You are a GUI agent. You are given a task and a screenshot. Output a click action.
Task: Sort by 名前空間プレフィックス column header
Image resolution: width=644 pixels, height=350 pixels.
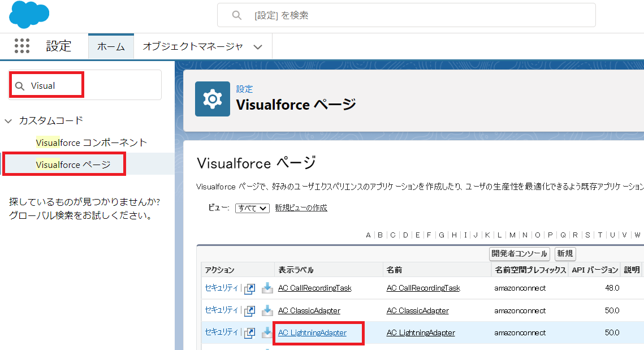coord(530,270)
